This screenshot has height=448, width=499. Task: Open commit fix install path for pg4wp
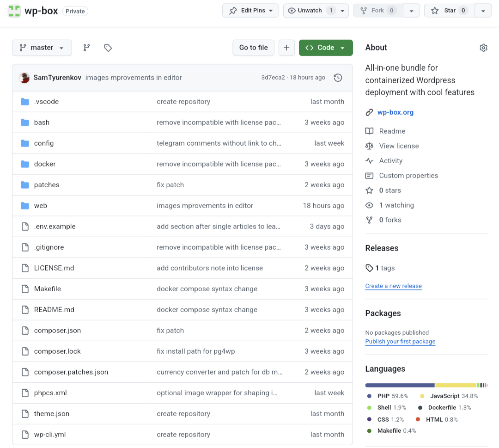(x=196, y=351)
